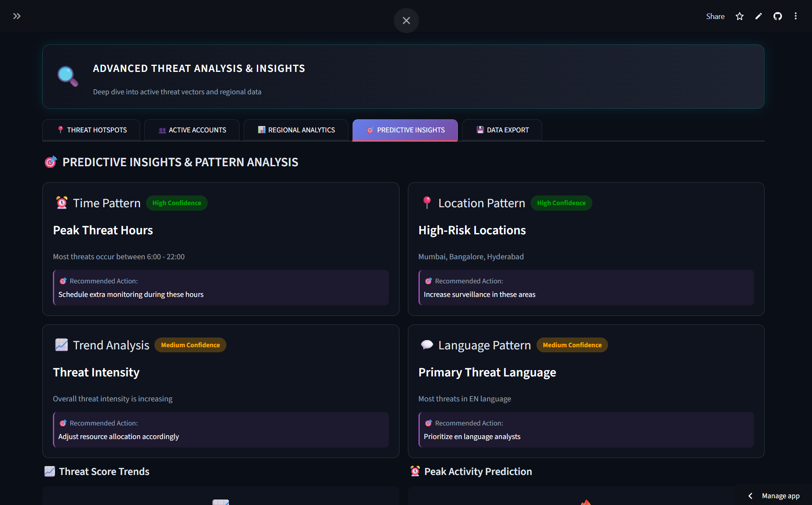Click the 'High-Risk Locations' heading
The height and width of the screenshot is (505, 812).
coord(472,230)
